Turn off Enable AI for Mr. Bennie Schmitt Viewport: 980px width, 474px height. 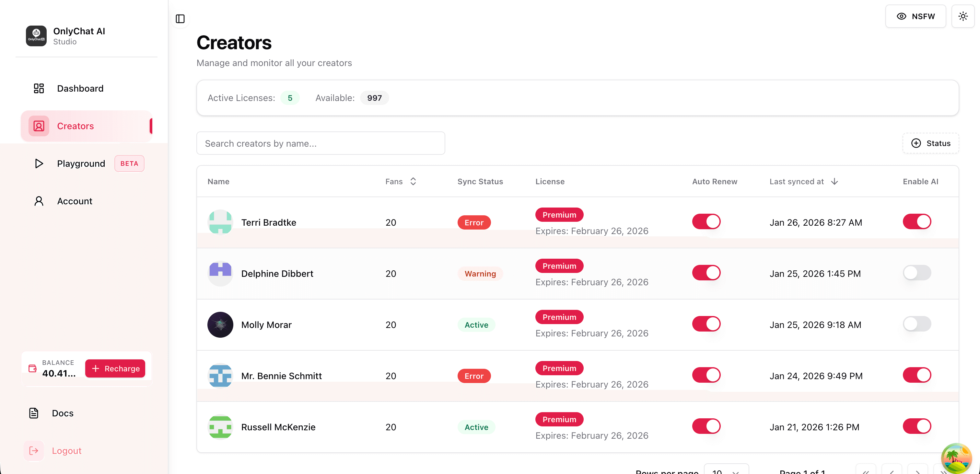pos(917,375)
